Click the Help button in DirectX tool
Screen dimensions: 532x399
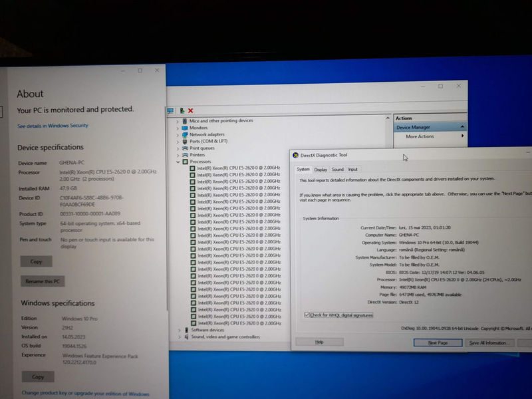tap(319, 342)
